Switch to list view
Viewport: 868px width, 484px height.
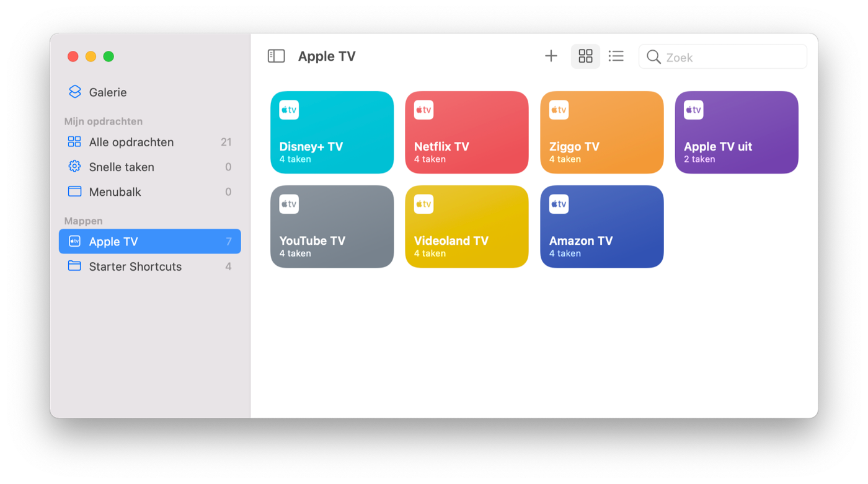(x=616, y=56)
